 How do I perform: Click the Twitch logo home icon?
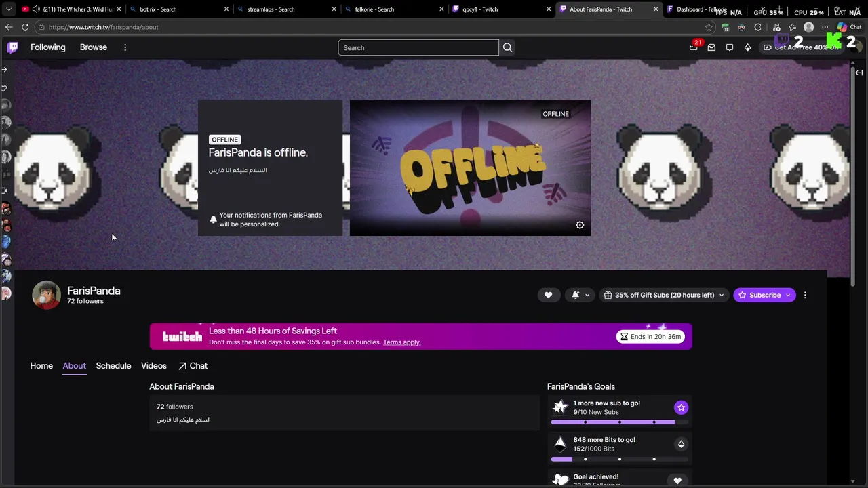click(x=13, y=47)
